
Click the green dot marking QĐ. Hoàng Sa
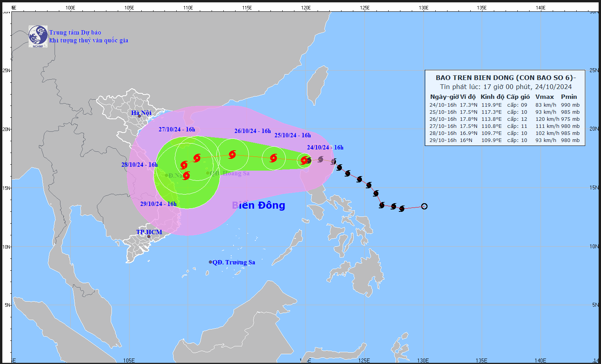pos(208,173)
